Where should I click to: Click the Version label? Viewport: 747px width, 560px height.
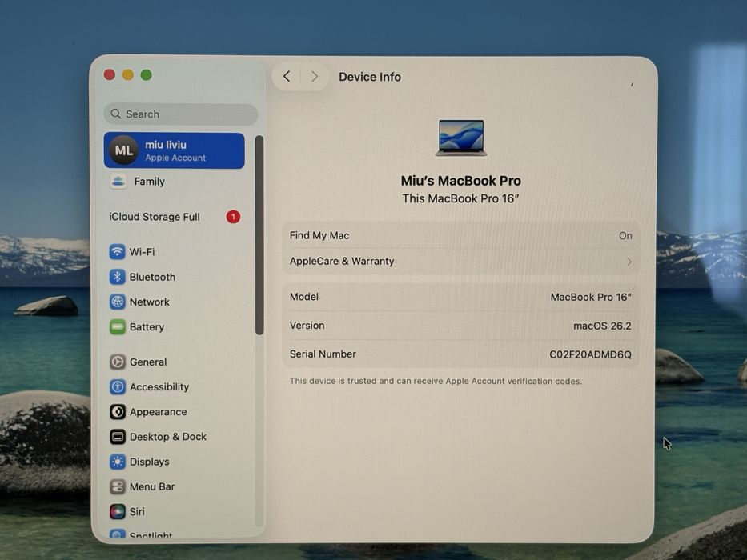pyautogui.click(x=307, y=326)
